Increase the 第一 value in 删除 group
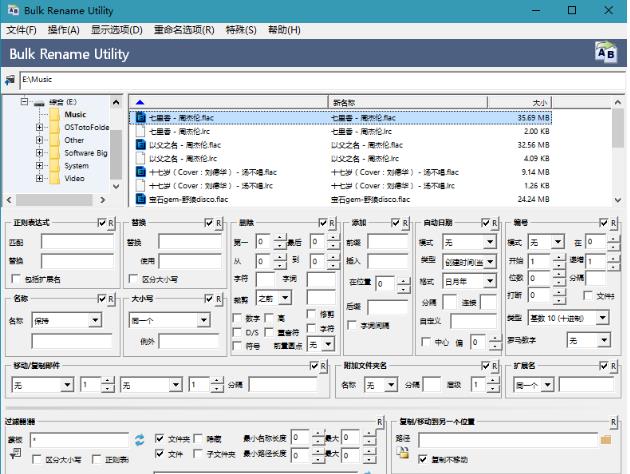The width and height of the screenshot is (630, 474). [280, 238]
